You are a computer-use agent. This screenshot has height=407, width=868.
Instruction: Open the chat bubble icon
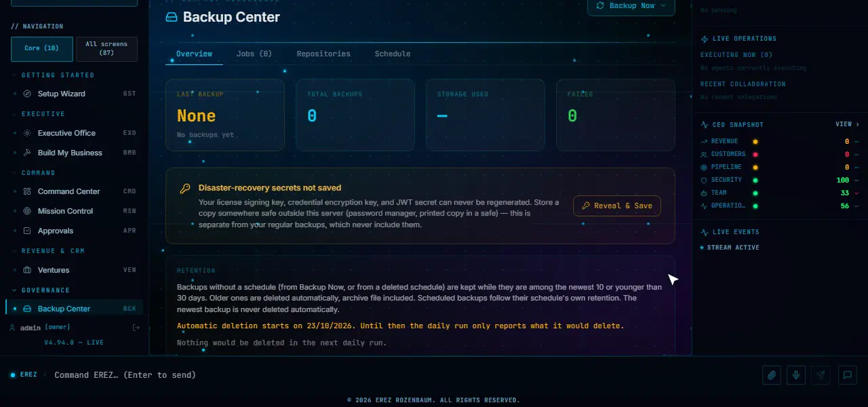847,375
